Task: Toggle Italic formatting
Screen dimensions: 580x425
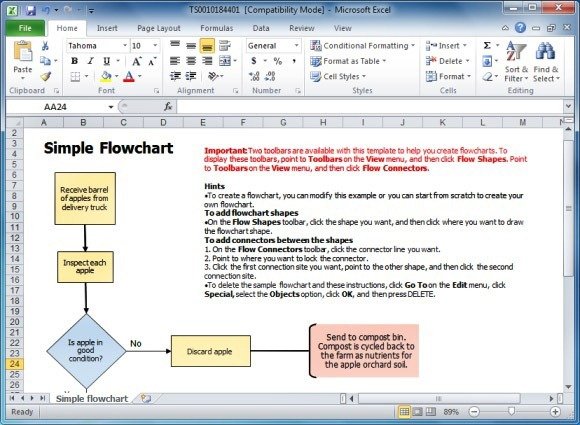Action: [90, 61]
